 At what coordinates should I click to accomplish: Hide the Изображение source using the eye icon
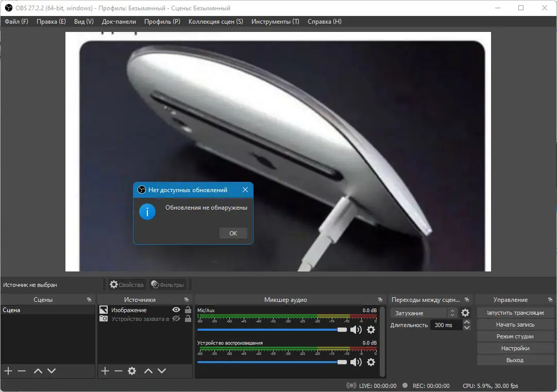176,310
